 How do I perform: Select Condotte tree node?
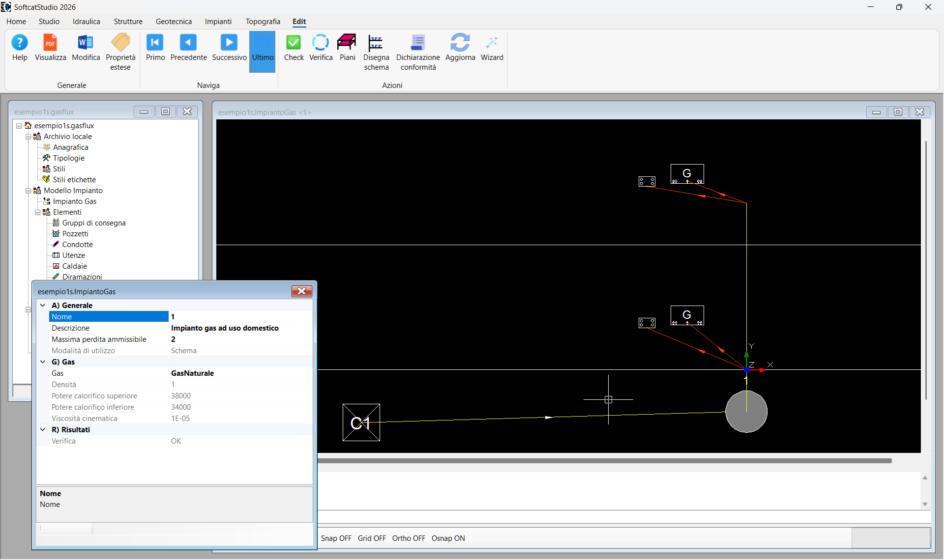coord(77,245)
